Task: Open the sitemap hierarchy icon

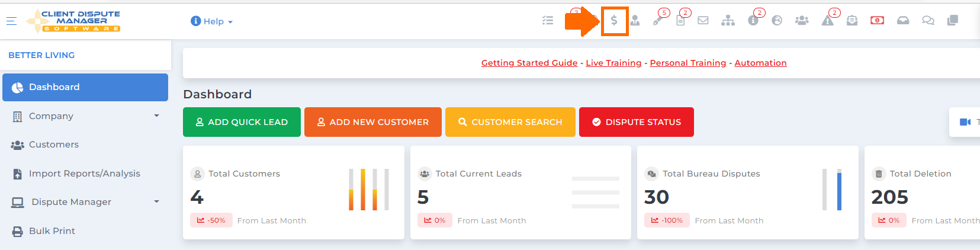Action: (x=728, y=21)
